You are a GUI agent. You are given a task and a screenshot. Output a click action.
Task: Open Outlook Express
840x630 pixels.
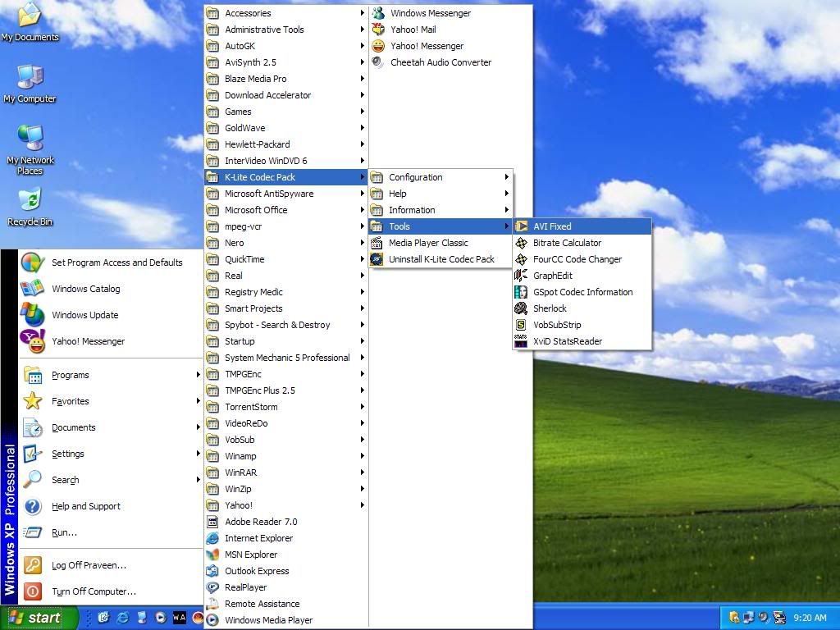pyautogui.click(x=286, y=571)
